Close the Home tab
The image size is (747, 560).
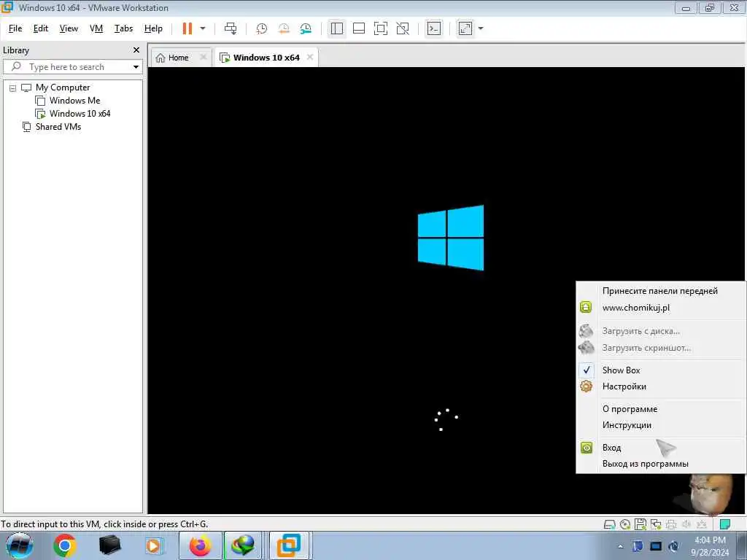(x=204, y=57)
